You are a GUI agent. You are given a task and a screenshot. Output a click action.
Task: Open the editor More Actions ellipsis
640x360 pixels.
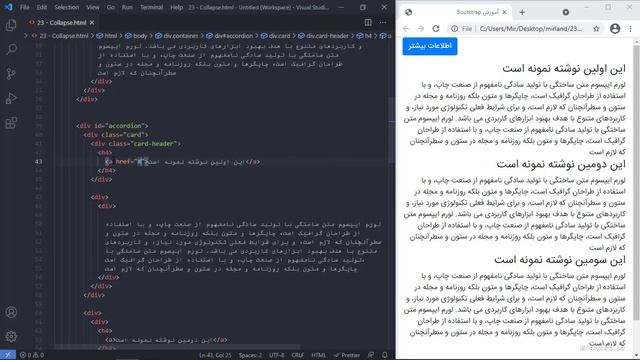tap(382, 22)
